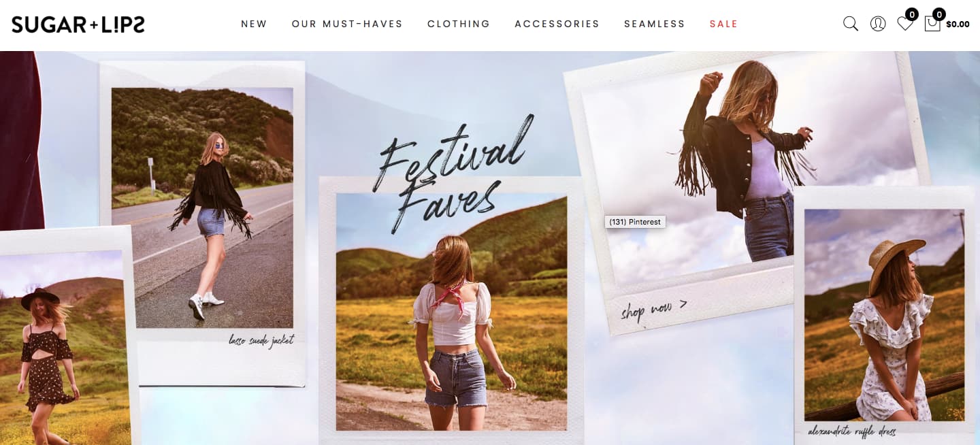
Task: Open the account profile icon
Action: 878,24
